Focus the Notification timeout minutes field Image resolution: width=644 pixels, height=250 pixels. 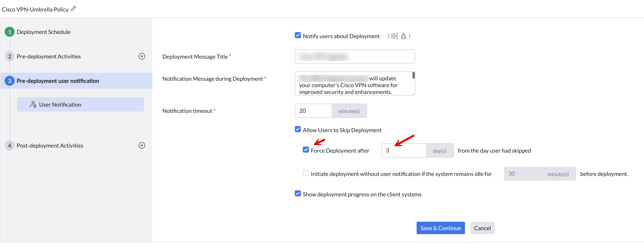313,111
